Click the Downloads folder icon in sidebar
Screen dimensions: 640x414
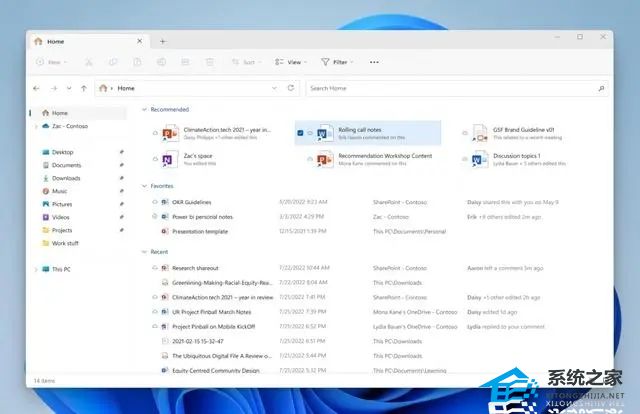(46, 178)
